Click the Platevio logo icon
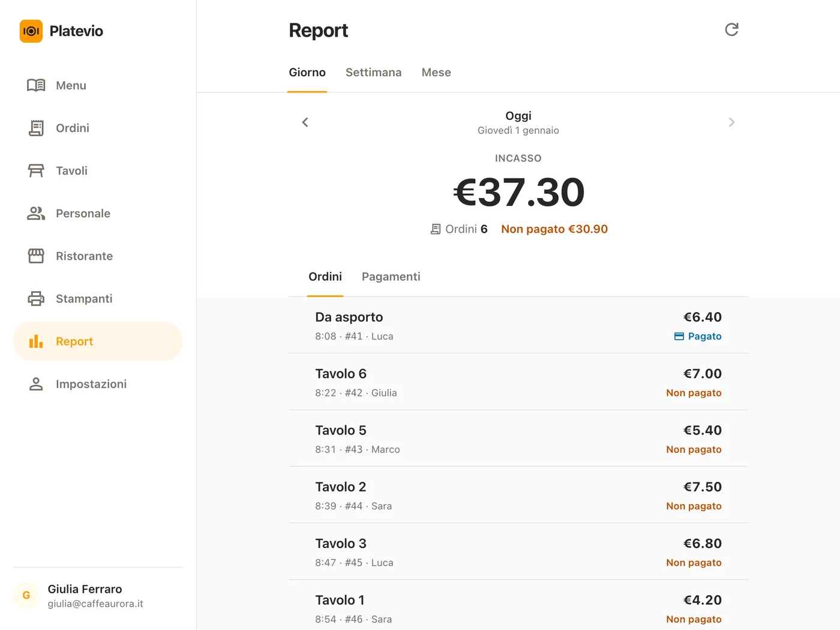This screenshot has height=630, width=840. point(31,31)
